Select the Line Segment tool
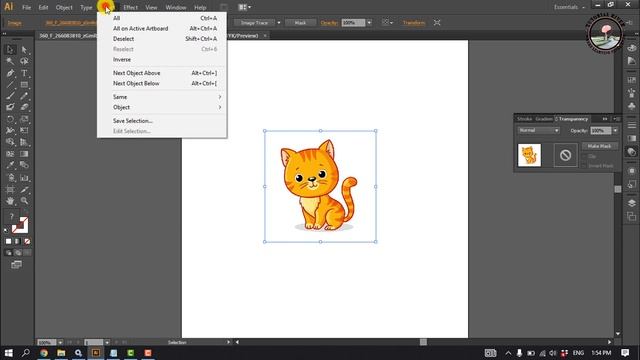 [x=10, y=84]
